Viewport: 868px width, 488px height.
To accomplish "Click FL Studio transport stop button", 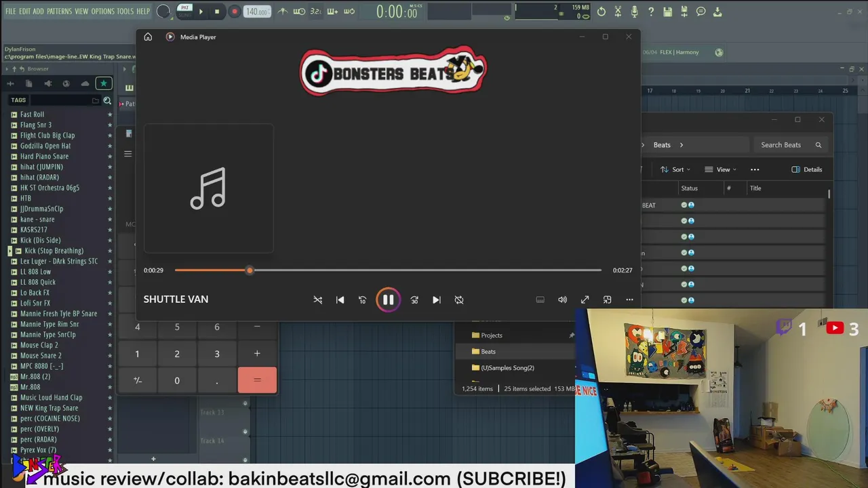I will pos(217,12).
